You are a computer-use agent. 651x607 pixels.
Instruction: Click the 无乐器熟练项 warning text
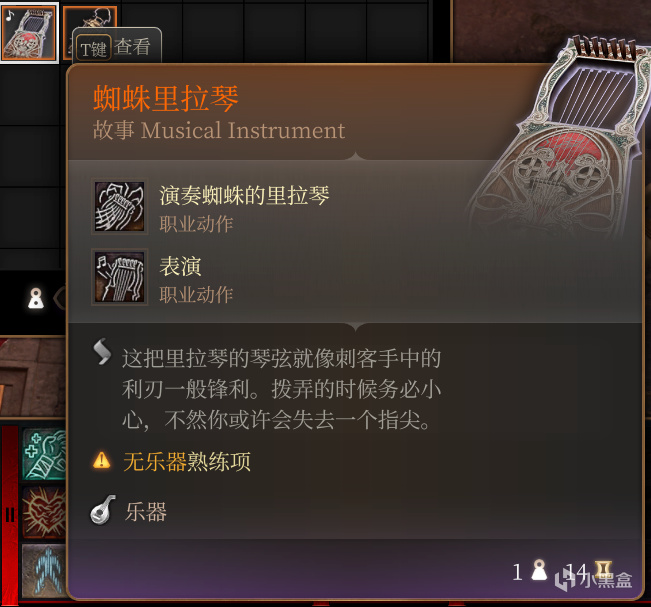coord(187,461)
